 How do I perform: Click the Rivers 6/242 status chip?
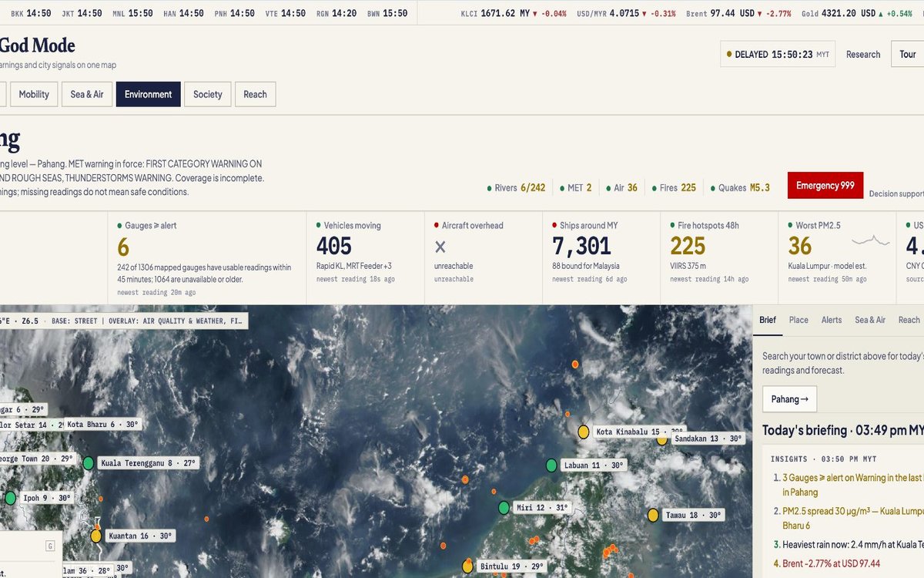(516, 187)
